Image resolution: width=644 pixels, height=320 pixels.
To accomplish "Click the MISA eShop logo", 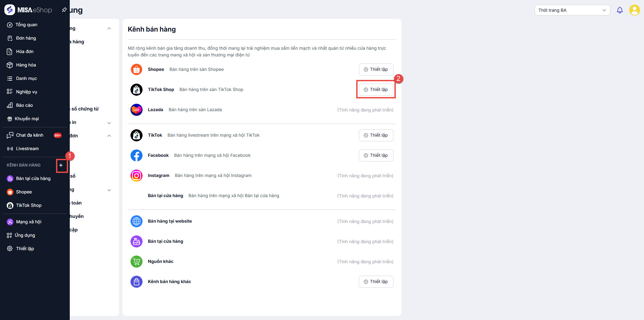I will point(28,10).
